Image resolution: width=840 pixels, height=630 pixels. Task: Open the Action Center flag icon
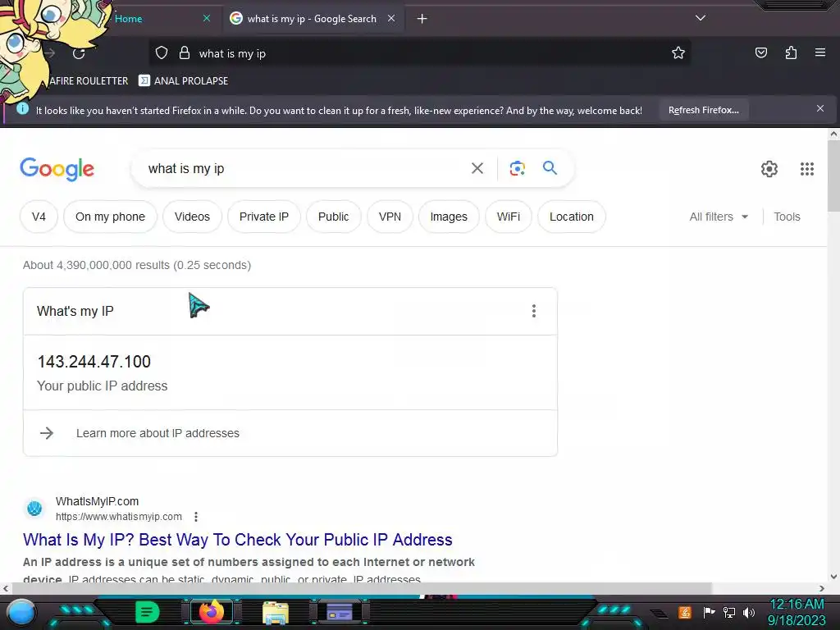[x=709, y=612]
